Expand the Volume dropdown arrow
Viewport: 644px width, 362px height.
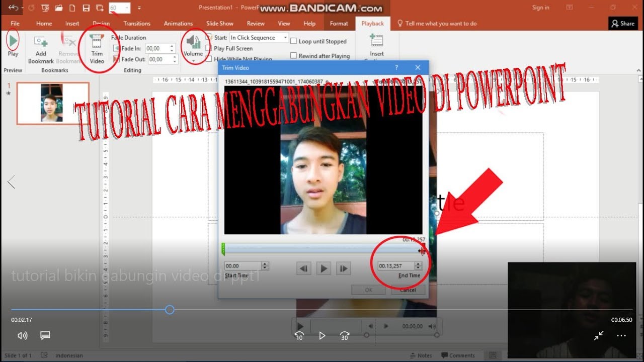pos(193,61)
